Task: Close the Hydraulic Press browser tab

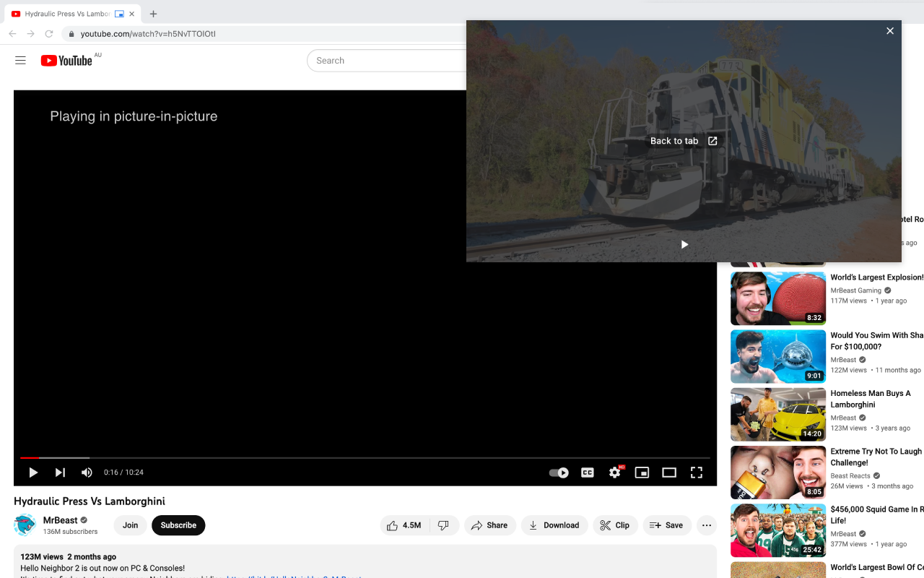Action: 132,14
